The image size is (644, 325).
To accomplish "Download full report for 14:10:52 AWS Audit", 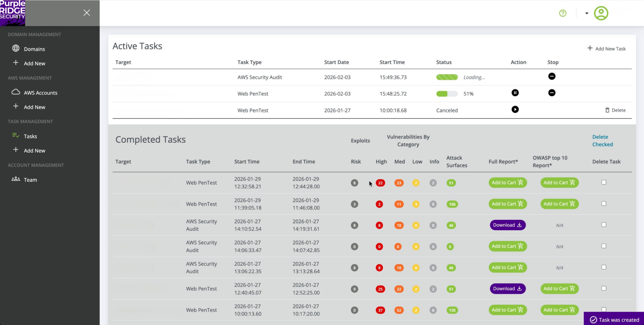I will (507, 225).
